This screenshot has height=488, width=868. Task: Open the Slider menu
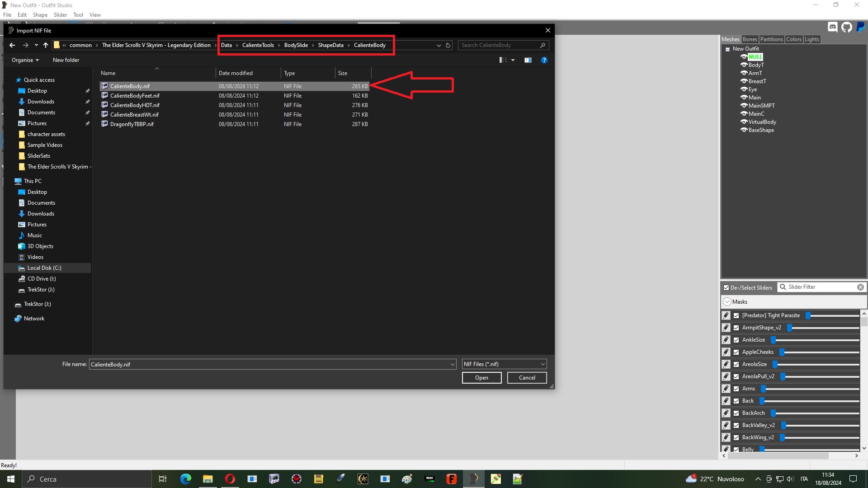[60, 15]
